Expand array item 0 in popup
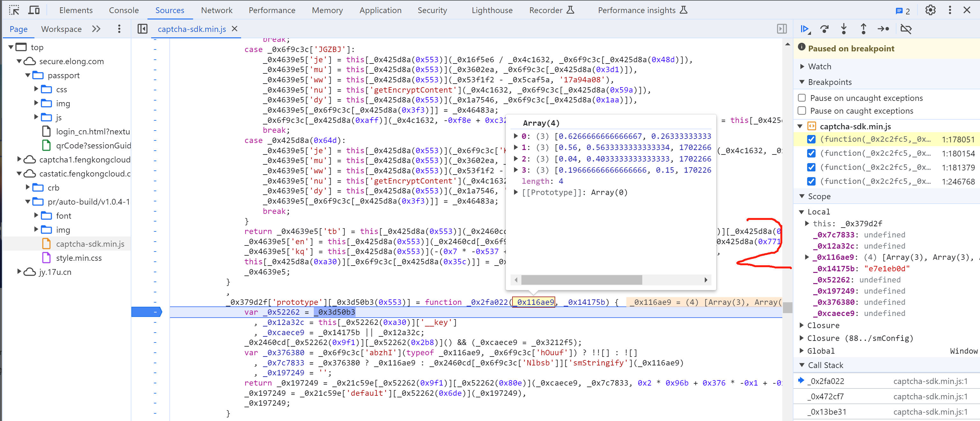The image size is (980, 421). pyautogui.click(x=516, y=136)
